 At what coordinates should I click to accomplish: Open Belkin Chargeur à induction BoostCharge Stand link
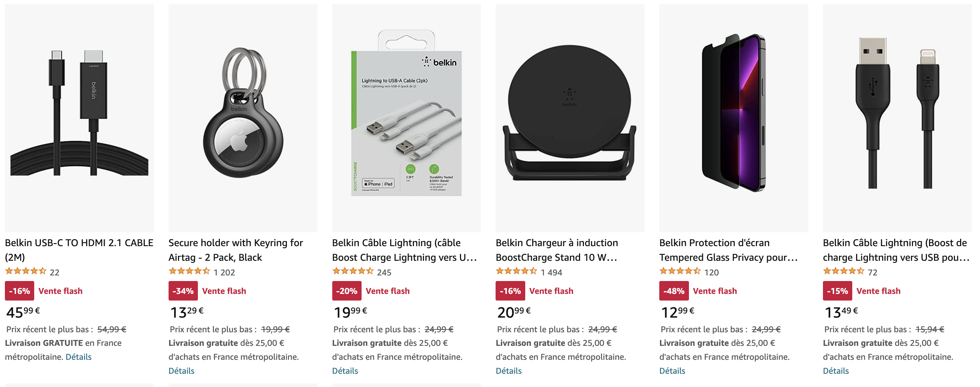(x=557, y=250)
